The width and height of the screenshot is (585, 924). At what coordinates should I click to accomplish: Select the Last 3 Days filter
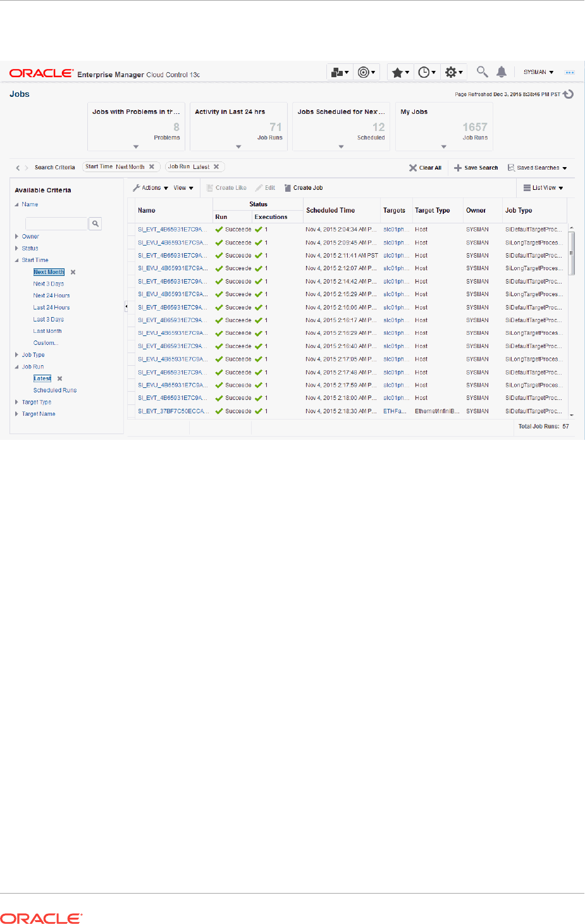(x=49, y=320)
